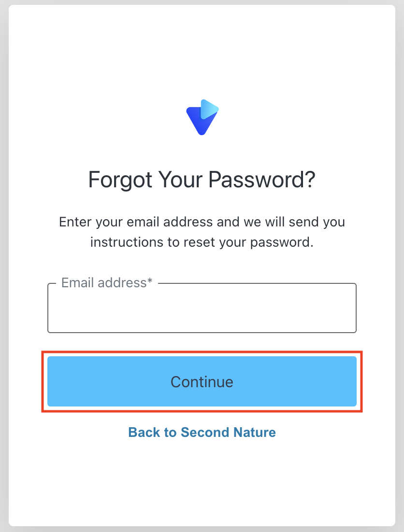Screen dimensions: 404x532
Task: Open the Back to Second Nature link
Action: click(x=202, y=432)
